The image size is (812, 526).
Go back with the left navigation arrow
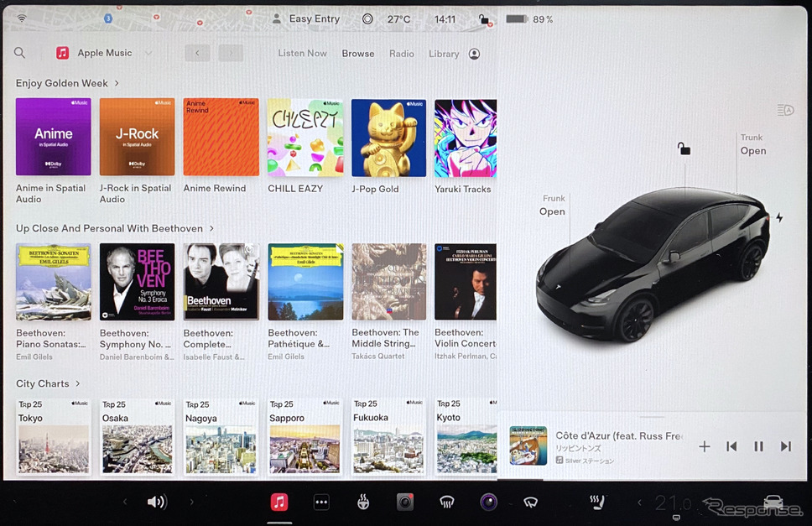(197, 53)
